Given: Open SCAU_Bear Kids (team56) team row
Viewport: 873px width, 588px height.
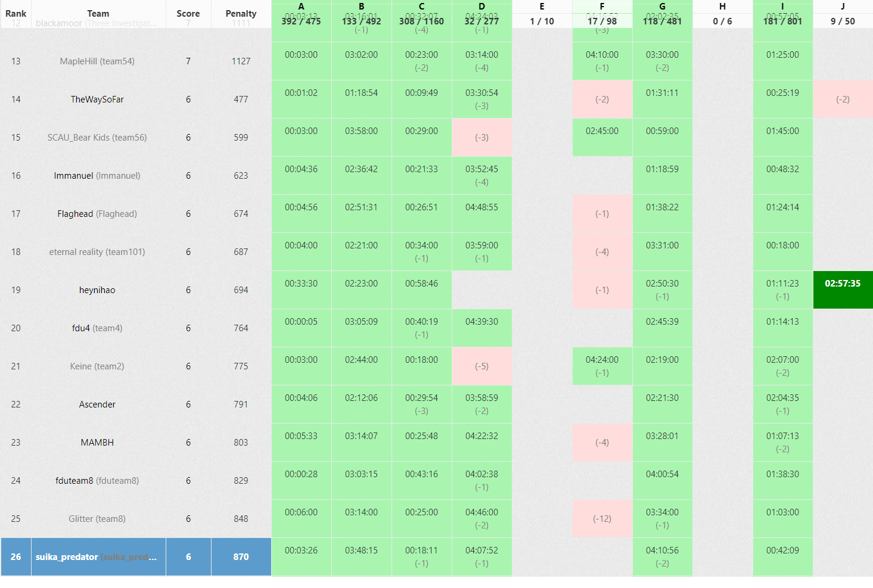Looking at the screenshot, I should pos(97,138).
